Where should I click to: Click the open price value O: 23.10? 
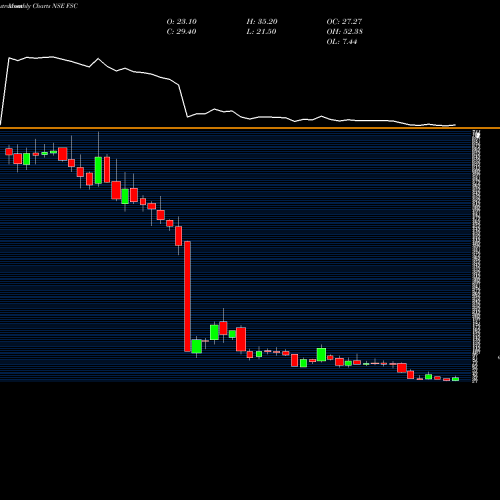(182, 22)
